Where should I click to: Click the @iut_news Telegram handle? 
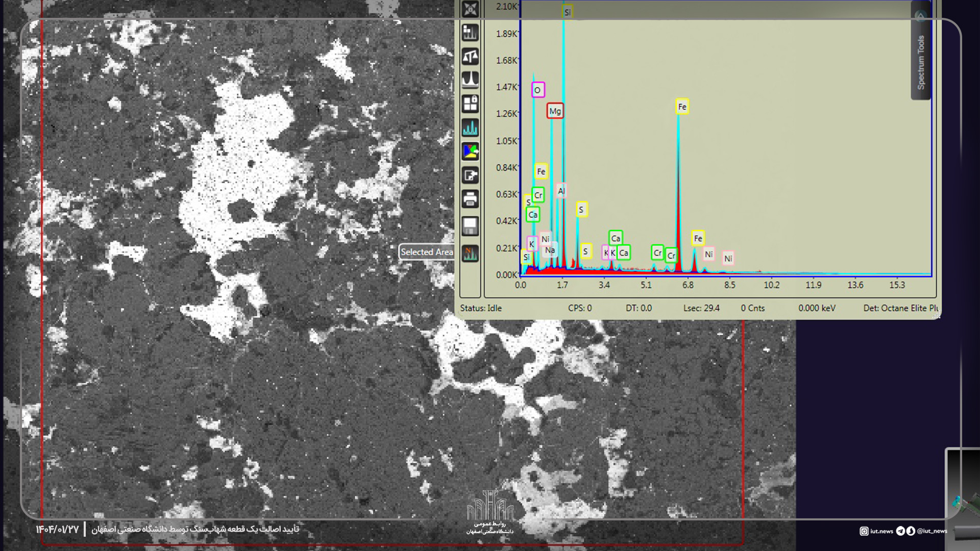(x=932, y=531)
